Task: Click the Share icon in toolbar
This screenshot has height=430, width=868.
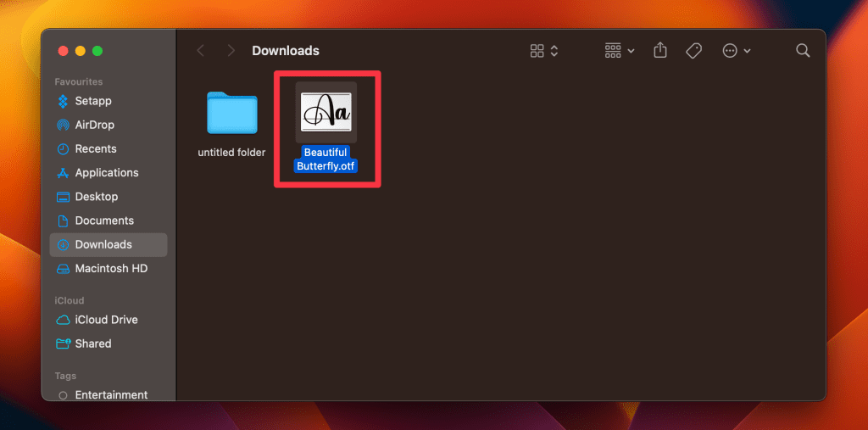Action: [660, 51]
